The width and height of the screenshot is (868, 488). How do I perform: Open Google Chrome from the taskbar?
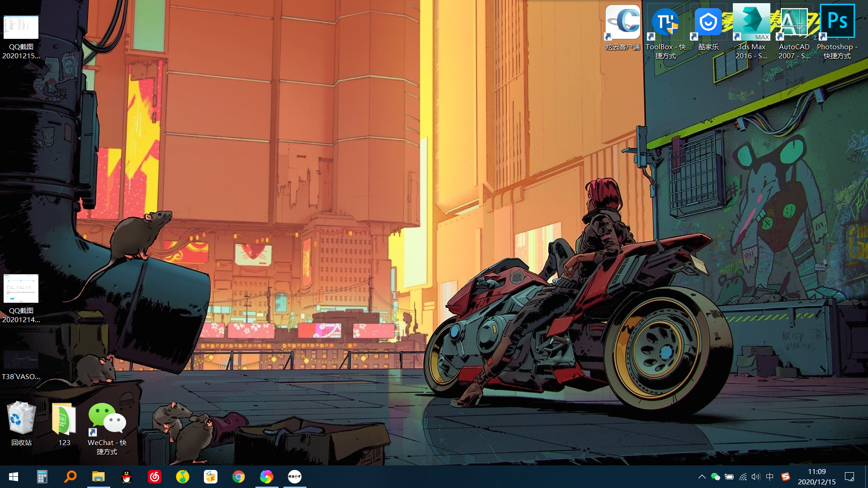(x=239, y=477)
